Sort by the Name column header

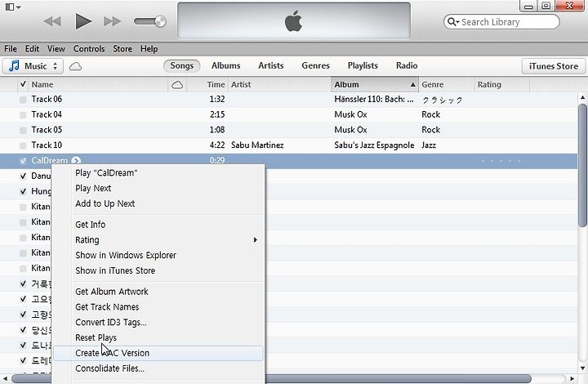(x=98, y=85)
